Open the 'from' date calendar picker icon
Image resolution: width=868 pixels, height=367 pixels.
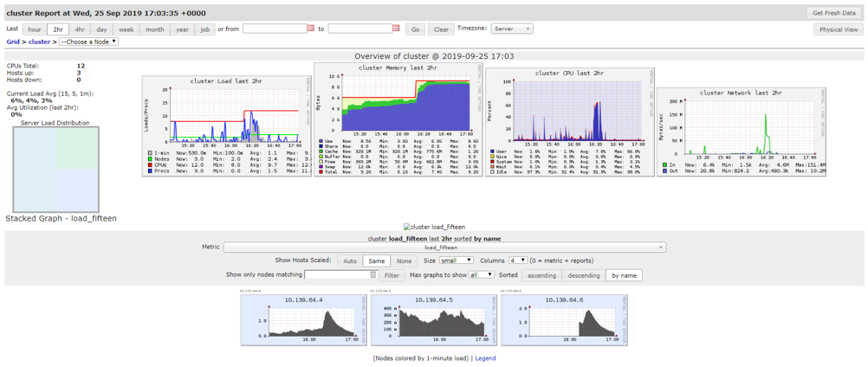(311, 29)
